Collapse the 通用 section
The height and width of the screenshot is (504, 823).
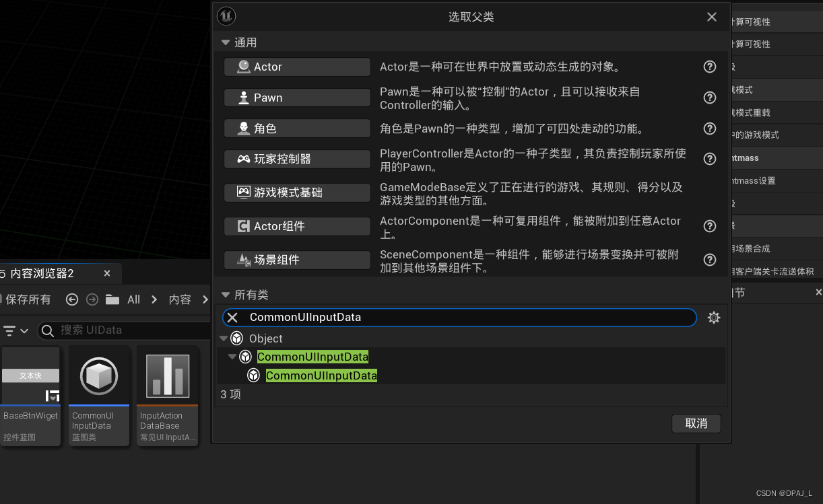click(x=225, y=42)
